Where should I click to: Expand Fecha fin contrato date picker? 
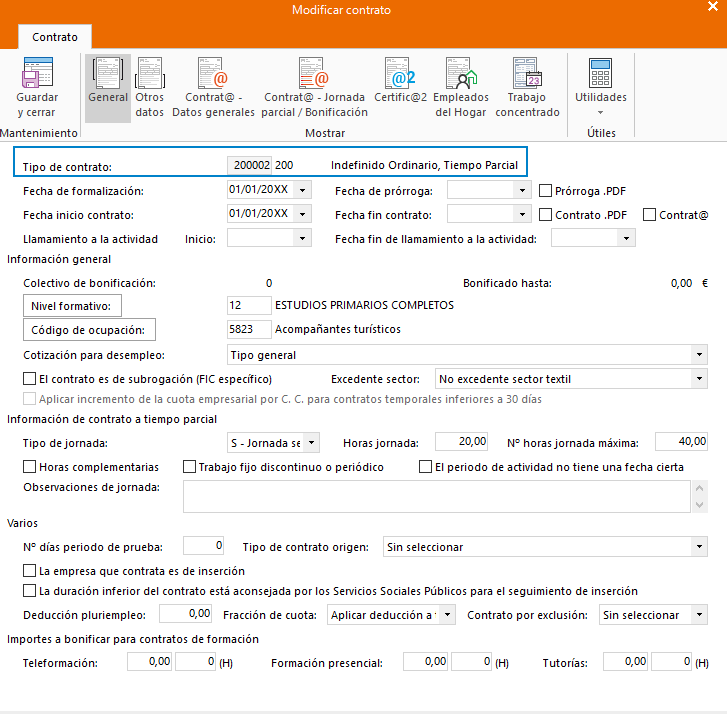(522, 214)
